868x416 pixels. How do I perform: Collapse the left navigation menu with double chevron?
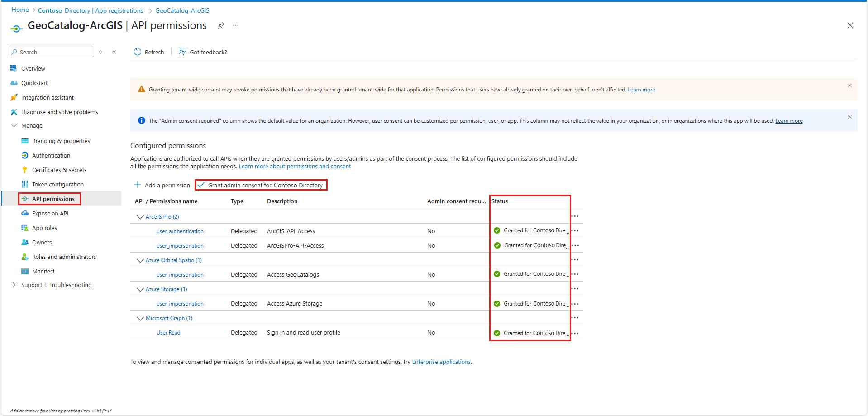114,52
